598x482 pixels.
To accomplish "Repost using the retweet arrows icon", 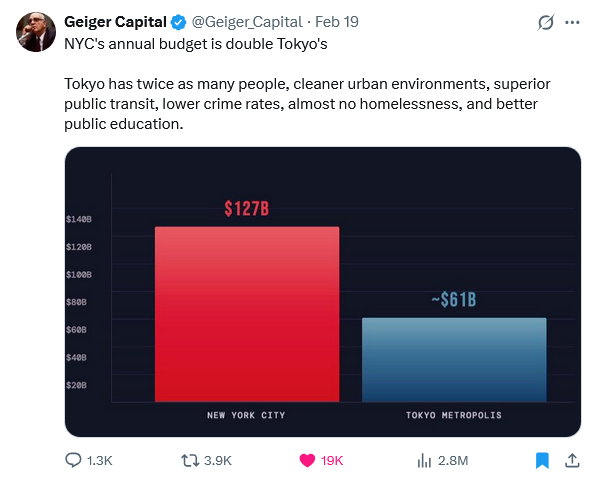I will (190, 460).
